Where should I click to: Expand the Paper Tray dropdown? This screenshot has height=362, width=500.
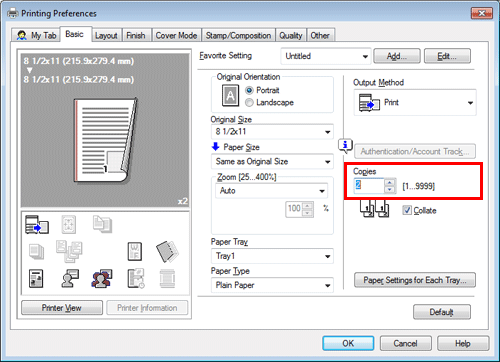coord(272,256)
